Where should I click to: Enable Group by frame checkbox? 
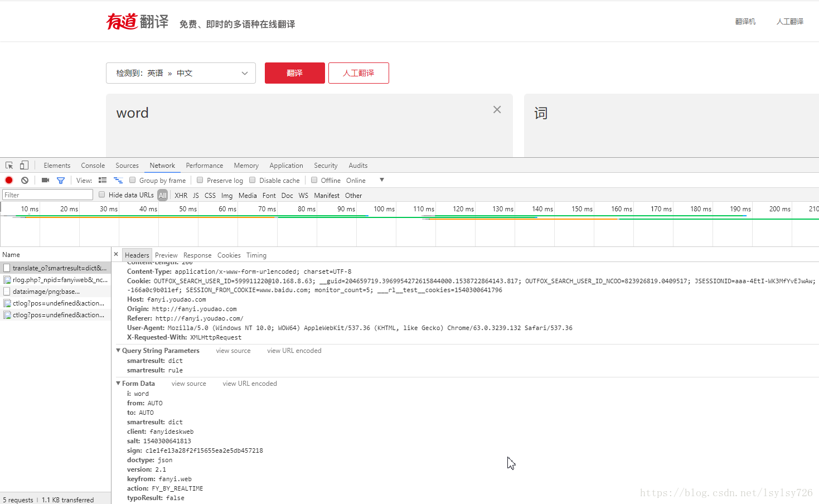pyautogui.click(x=133, y=180)
